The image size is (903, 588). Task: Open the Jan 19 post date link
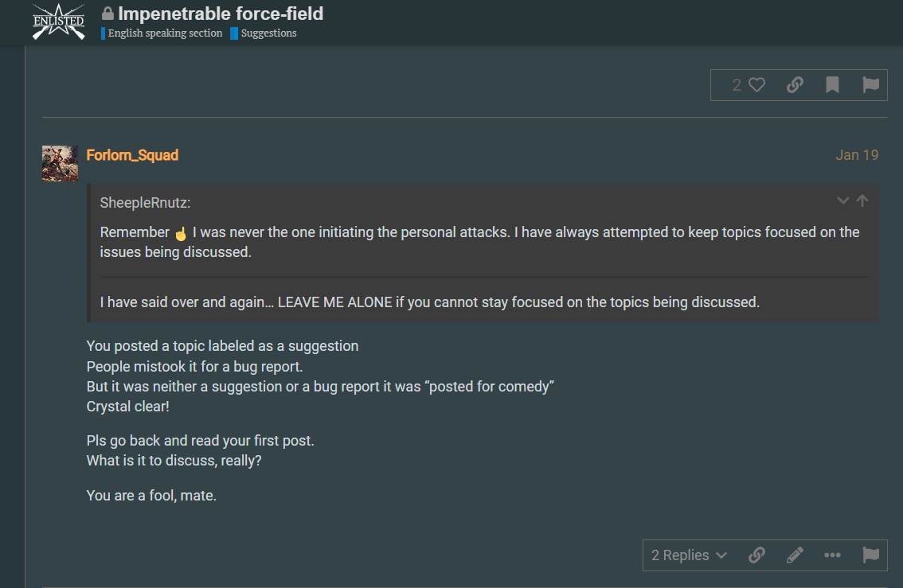pyautogui.click(x=857, y=155)
